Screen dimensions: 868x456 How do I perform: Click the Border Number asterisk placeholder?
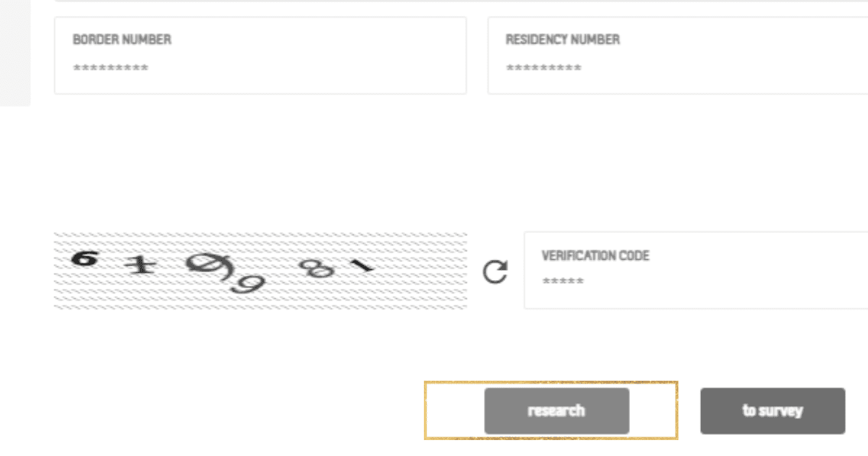tap(111, 69)
